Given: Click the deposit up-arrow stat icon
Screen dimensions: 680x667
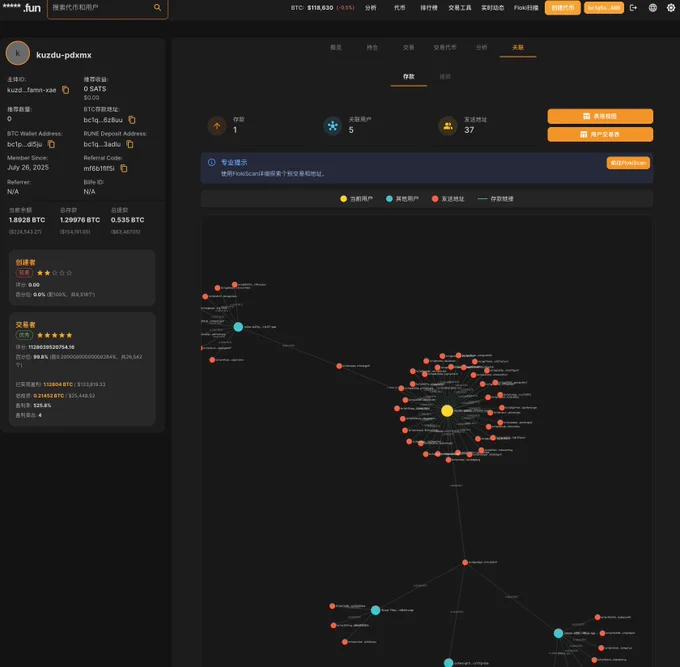Looking at the screenshot, I should (217, 126).
